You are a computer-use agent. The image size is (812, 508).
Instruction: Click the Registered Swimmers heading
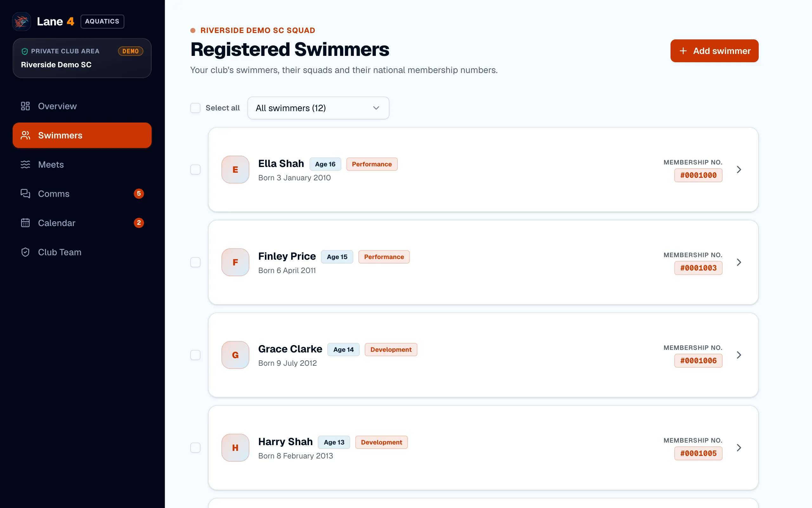pos(290,50)
